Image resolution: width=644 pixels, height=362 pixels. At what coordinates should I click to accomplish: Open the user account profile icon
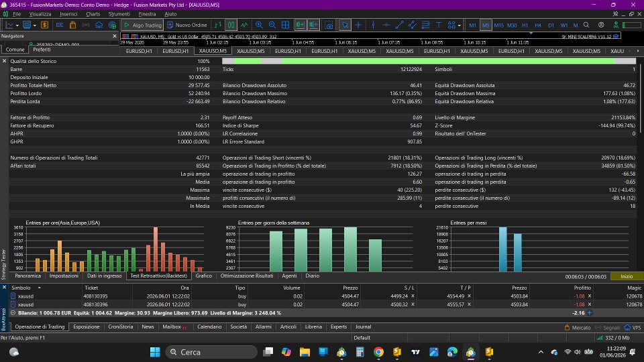601,25
